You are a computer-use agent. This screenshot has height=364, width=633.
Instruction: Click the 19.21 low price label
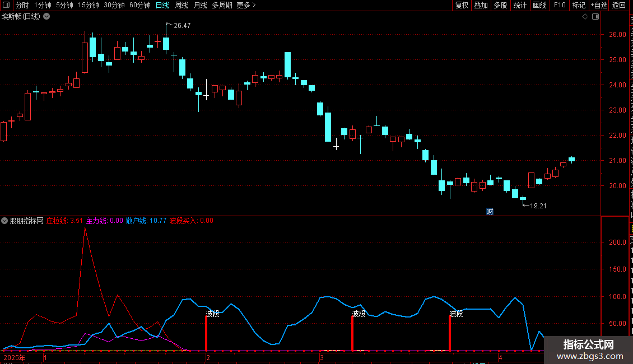click(x=538, y=206)
